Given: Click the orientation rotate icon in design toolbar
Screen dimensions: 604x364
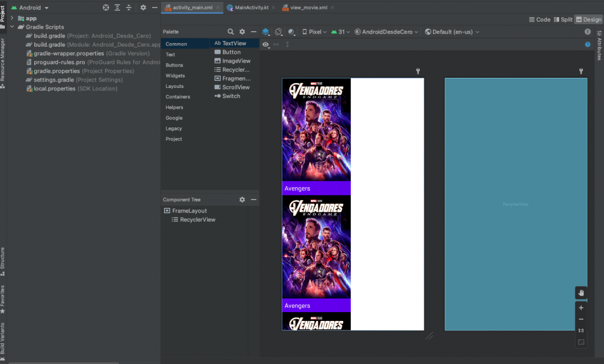Looking at the screenshot, I should point(278,32).
